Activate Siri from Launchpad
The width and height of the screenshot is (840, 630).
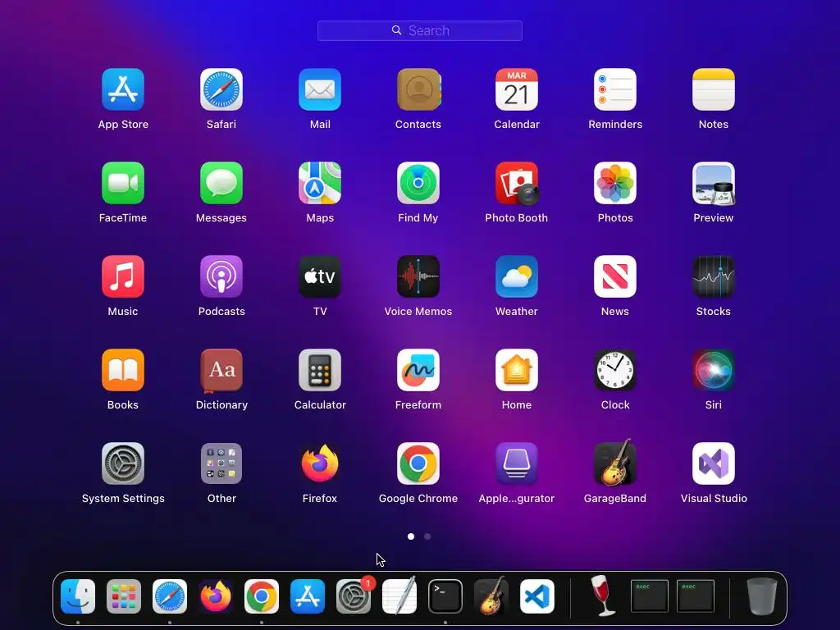714,370
